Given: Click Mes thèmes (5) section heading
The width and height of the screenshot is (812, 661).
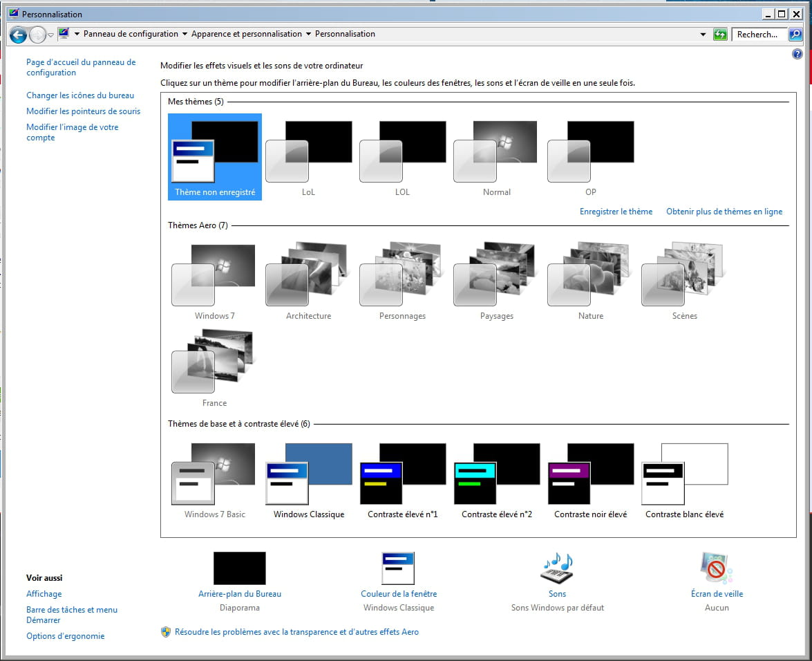Looking at the screenshot, I should click(196, 102).
